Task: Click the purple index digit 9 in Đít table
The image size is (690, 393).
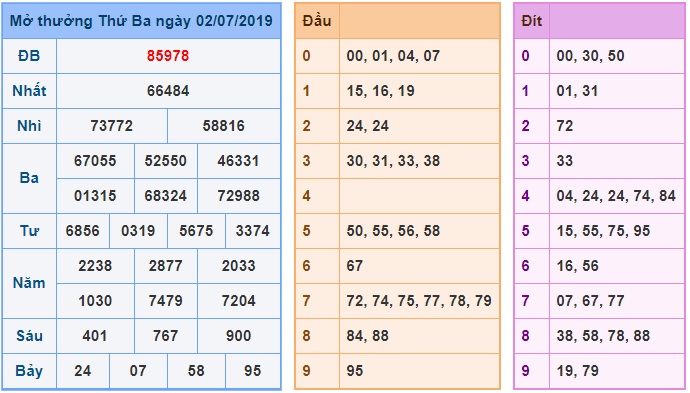Action: tap(525, 371)
